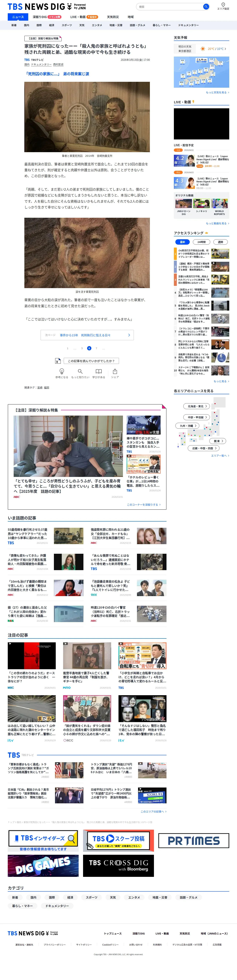
Task: Go to pagination page 7
Action: pos(96,349)
